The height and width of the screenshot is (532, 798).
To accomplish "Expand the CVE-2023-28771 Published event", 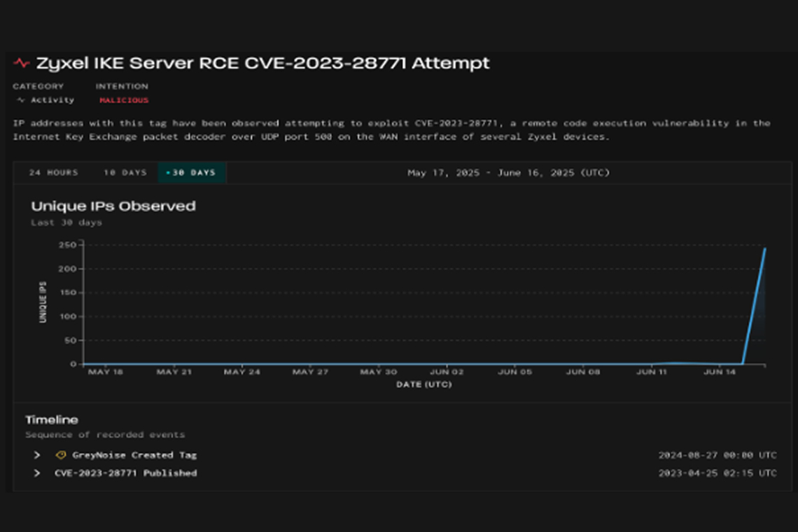I will coord(36,473).
